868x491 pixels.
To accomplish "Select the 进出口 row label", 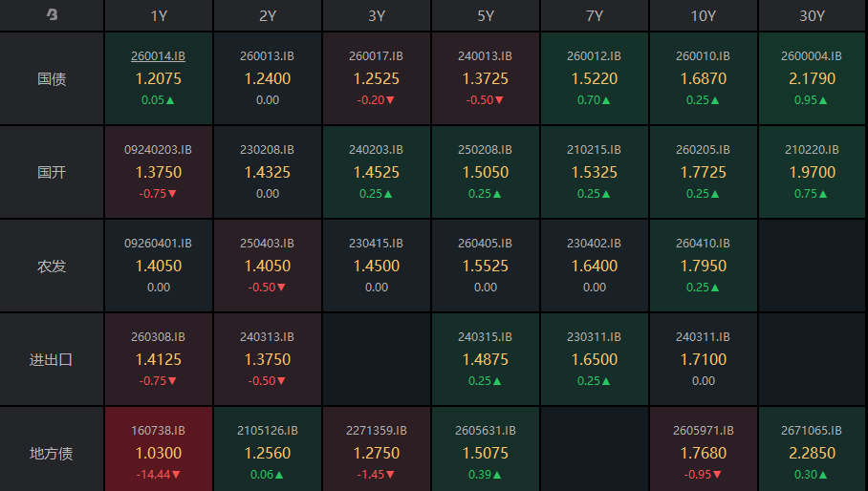I will tap(52, 359).
